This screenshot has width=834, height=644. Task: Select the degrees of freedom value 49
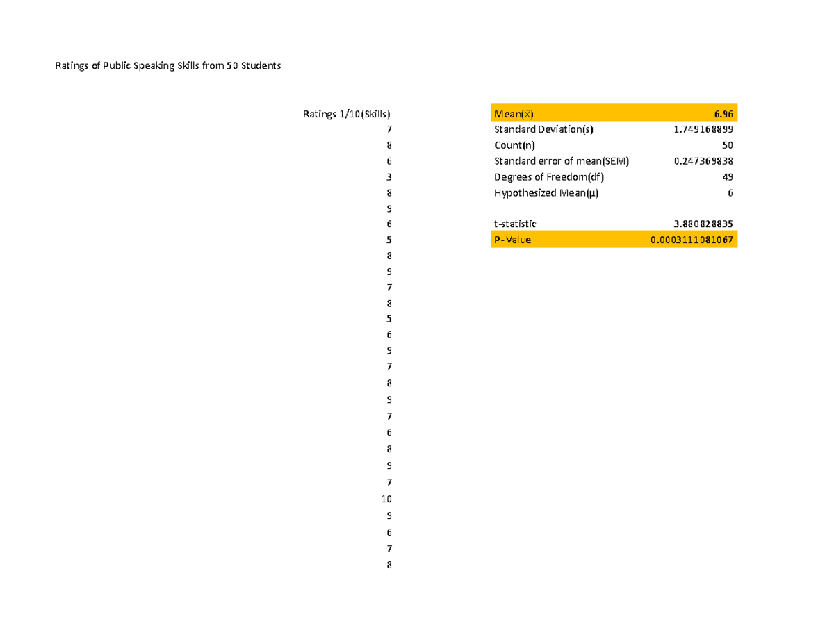pyautogui.click(x=727, y=176)
